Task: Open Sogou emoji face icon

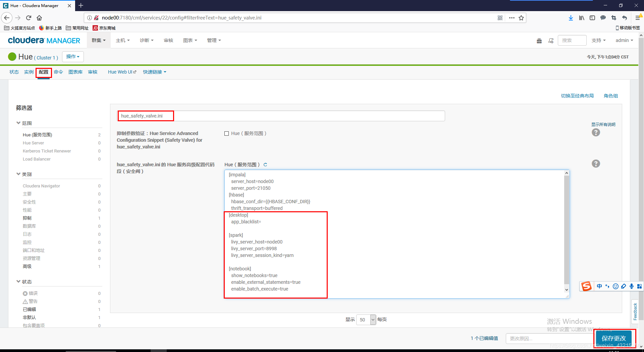Action: 615,286
